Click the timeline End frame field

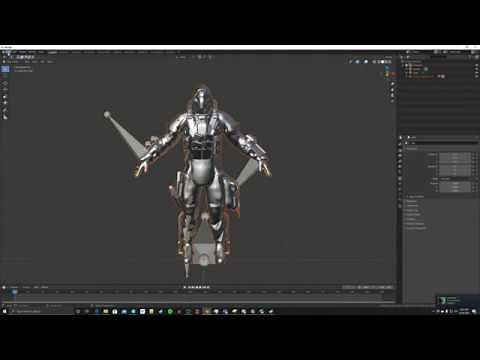(x=384, y=287)
